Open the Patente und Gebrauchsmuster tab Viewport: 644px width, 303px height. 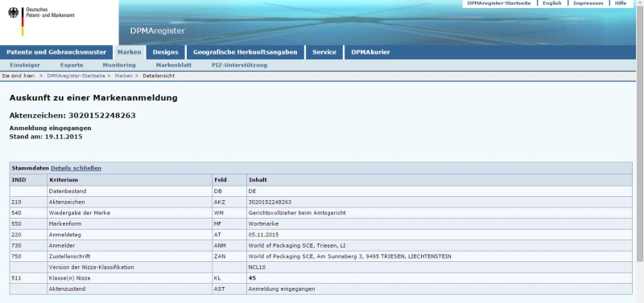click(56, 52)
